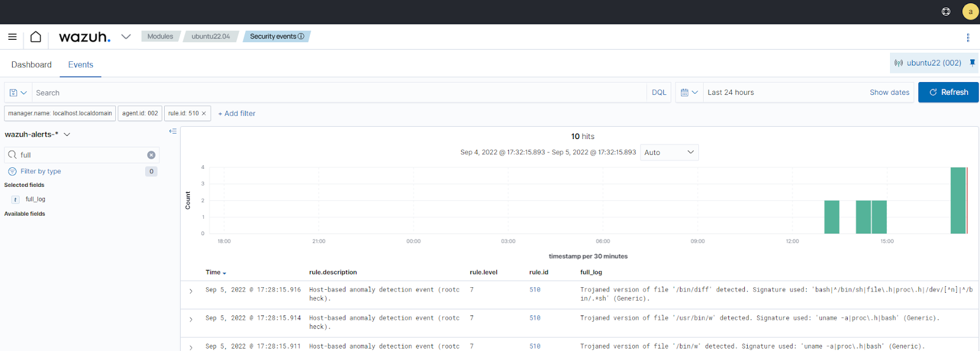Open the vertical three-dot options menu
The height and width of the screenshot is (351, 980).
[x=968, y=37]
